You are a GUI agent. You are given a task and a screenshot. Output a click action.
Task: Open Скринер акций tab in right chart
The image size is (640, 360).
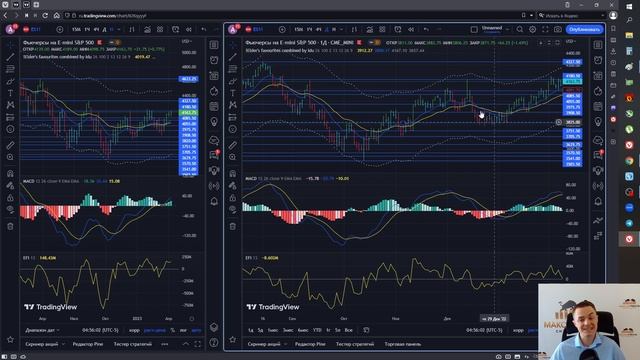[x=264, y=344]
